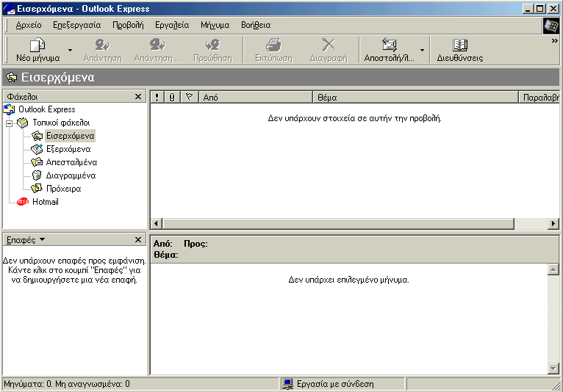
Task: Open the Νέο μήνυμα dropdown arrow
Action: [70, 50]
